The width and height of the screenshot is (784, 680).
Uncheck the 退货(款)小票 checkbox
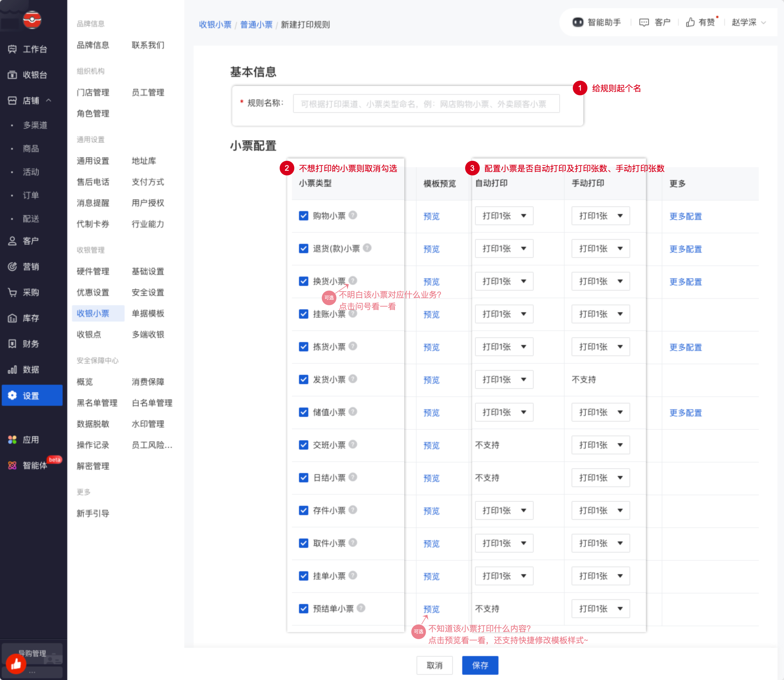303,248
